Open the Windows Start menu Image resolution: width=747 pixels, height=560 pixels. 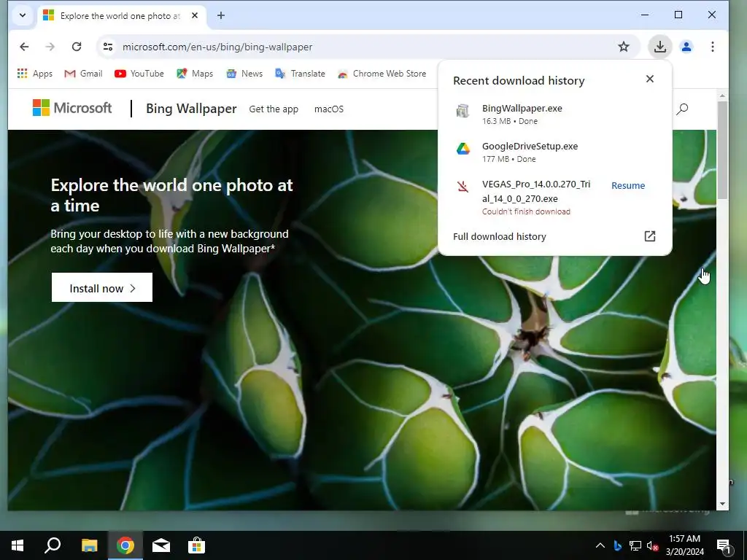point(18,545)
